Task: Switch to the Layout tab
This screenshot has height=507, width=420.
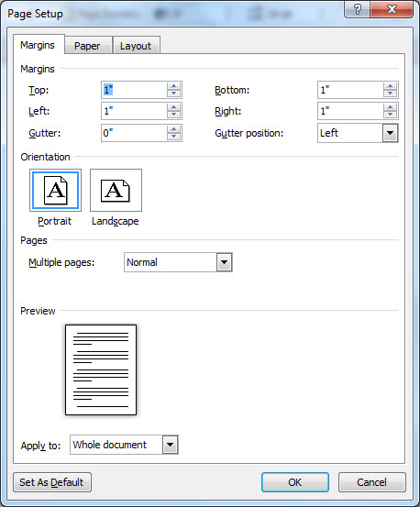Action: coord(136,46)
